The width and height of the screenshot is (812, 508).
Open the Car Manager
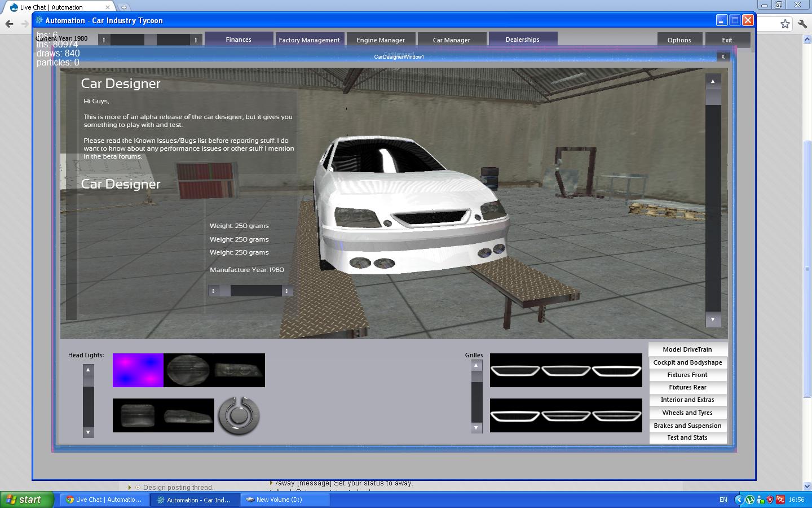(452, 40)
